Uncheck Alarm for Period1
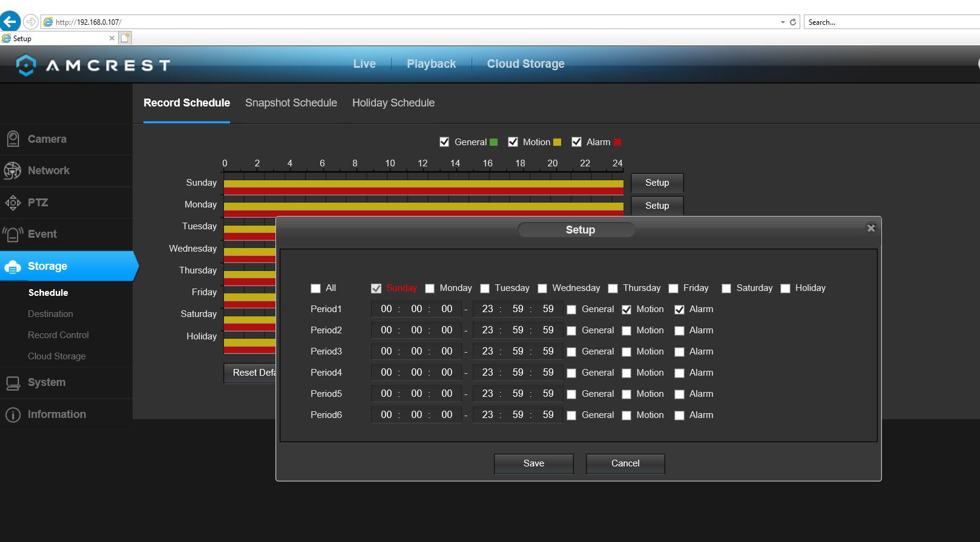This screenshot has width=980, height=542. click(x=679, y=310)
